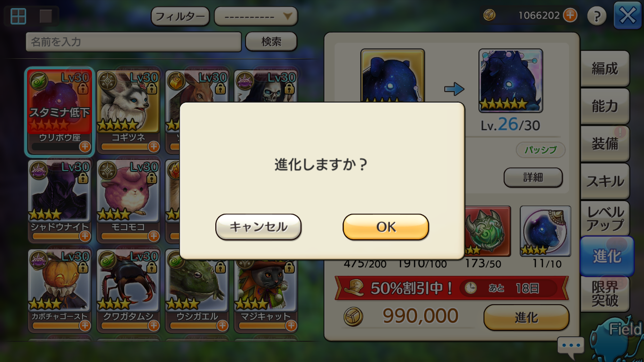Switch to the grid view icon

click(x=19, y=16)
